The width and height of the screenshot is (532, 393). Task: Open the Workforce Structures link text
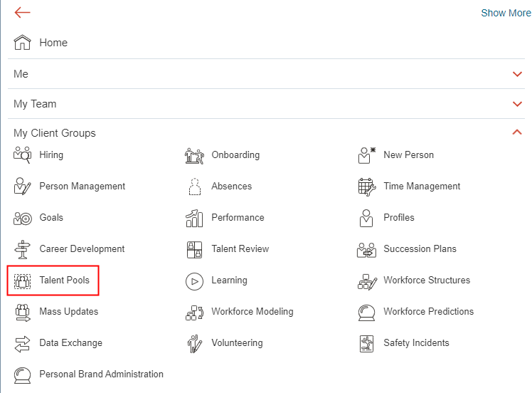pos(427,281)
